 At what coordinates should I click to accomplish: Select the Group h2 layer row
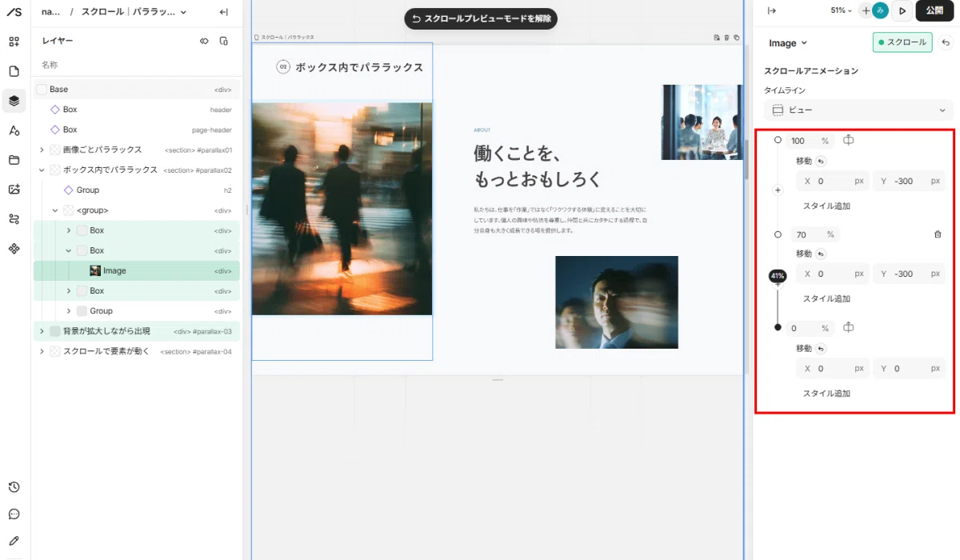click(137, 190)
